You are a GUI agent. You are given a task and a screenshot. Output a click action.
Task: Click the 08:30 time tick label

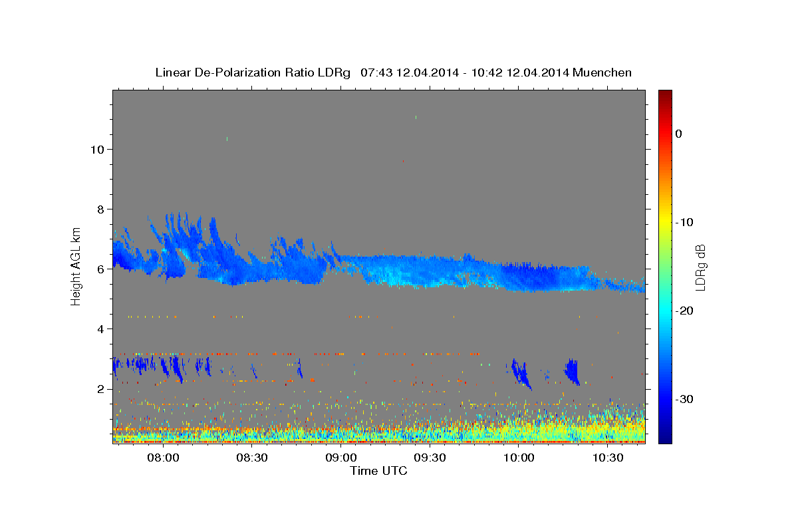click(x=251, y=458)
